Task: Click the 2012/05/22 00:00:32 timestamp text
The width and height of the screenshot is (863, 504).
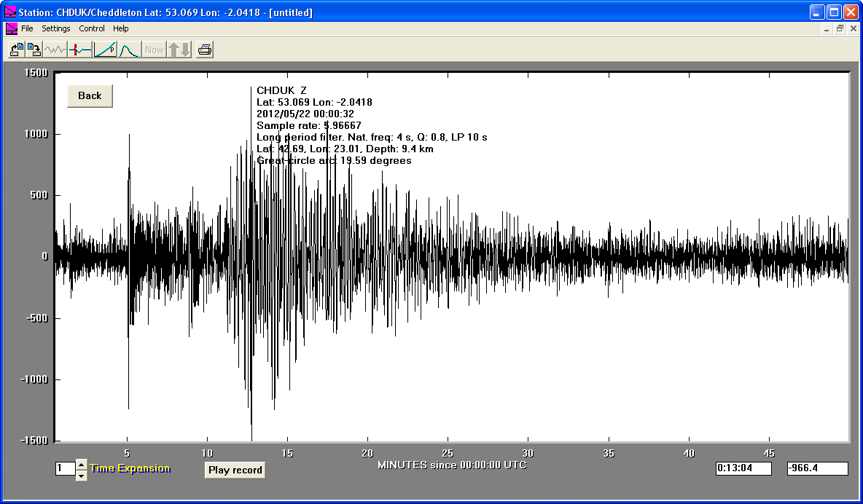Action: click(x=305, y=114)
